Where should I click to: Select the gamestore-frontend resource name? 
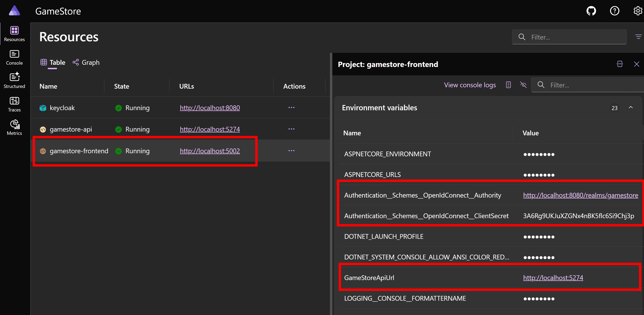(x=79, y=151)
